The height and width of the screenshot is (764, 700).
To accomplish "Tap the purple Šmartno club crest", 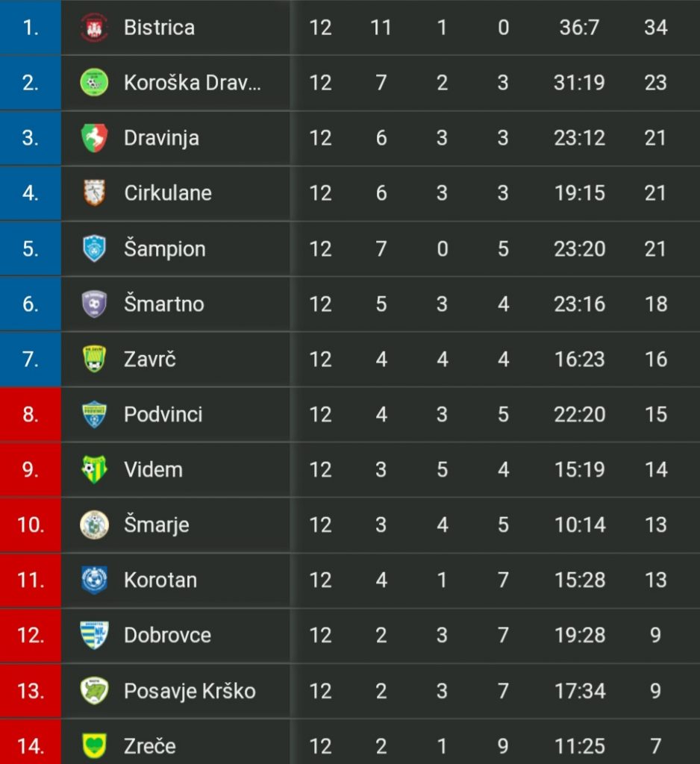I will pos(93,304).
